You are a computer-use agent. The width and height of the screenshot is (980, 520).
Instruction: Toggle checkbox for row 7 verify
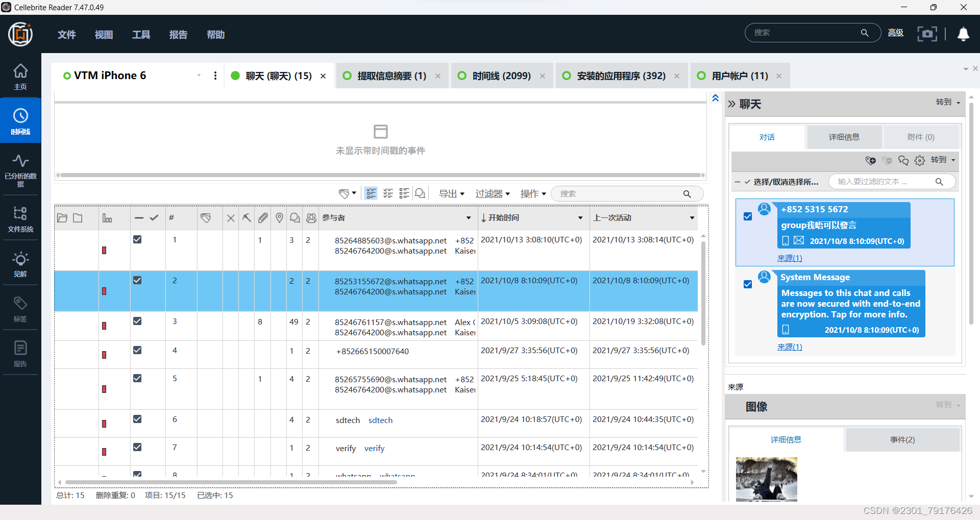click(137, 447)
